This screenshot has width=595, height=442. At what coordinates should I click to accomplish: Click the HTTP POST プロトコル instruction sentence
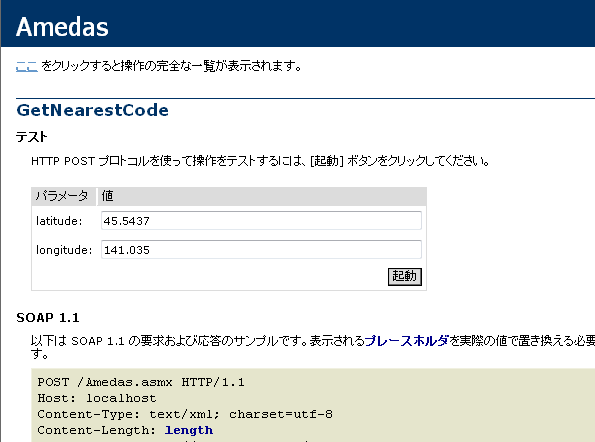260,161
